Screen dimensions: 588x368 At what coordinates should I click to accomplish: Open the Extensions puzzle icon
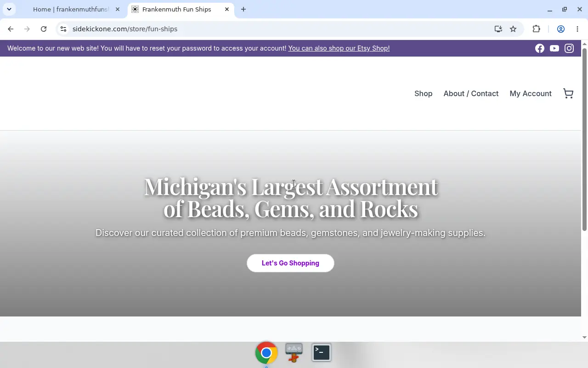click(x=536, y=29)
